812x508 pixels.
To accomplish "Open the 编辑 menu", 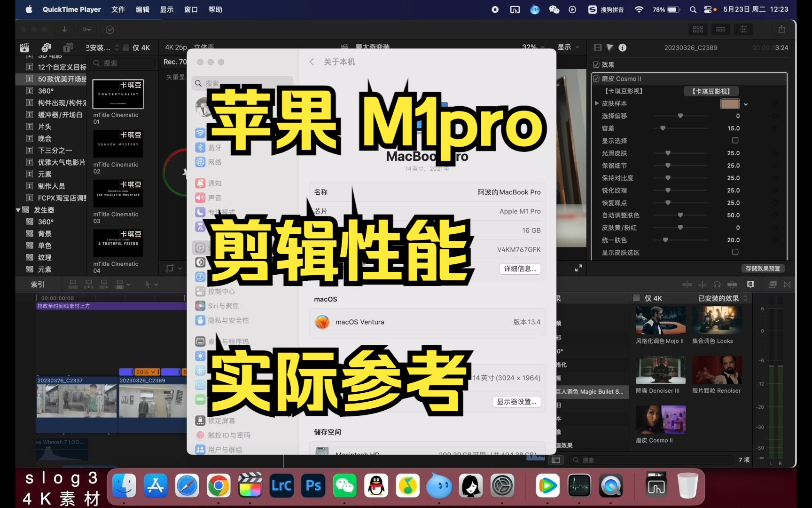I will (142, 9).
